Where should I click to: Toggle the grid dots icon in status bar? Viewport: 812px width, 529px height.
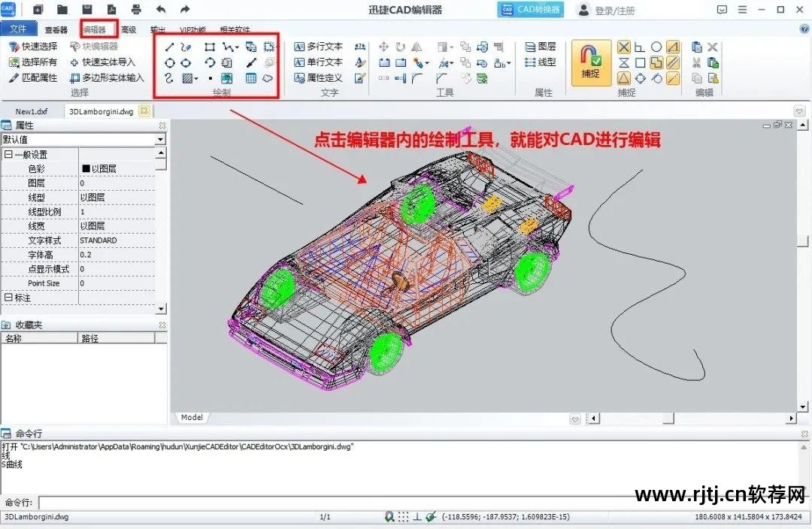[x=404, y=516]
